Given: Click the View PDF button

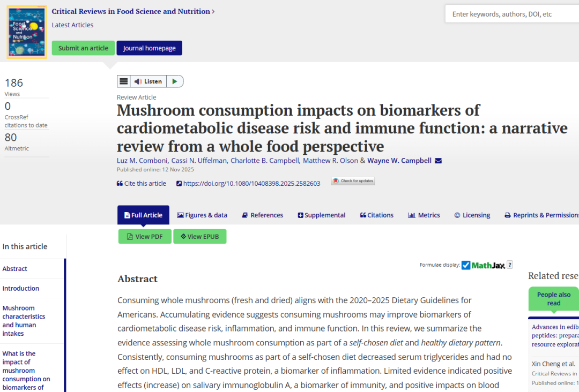Looking at the screenshot, I should (145, 237).
